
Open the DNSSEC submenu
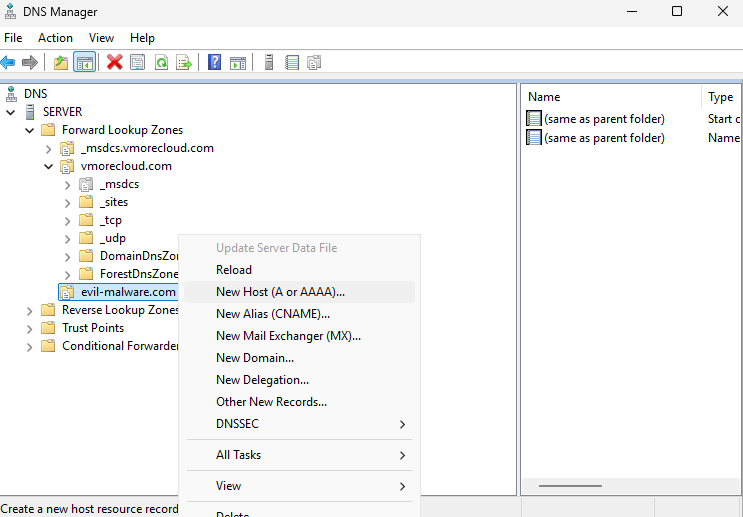299,424
